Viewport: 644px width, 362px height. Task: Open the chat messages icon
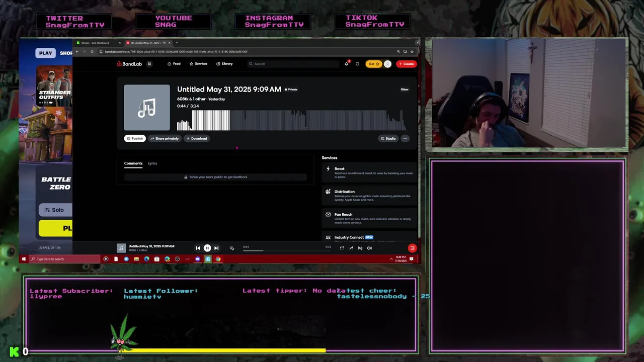357,64
